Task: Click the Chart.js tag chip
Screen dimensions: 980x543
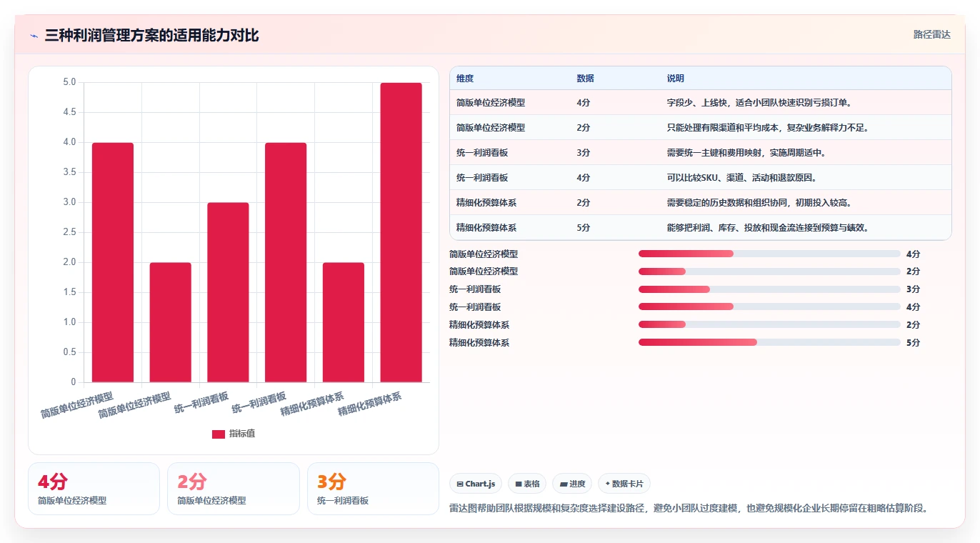Action: pyautogui.click(x=476, y=484)
